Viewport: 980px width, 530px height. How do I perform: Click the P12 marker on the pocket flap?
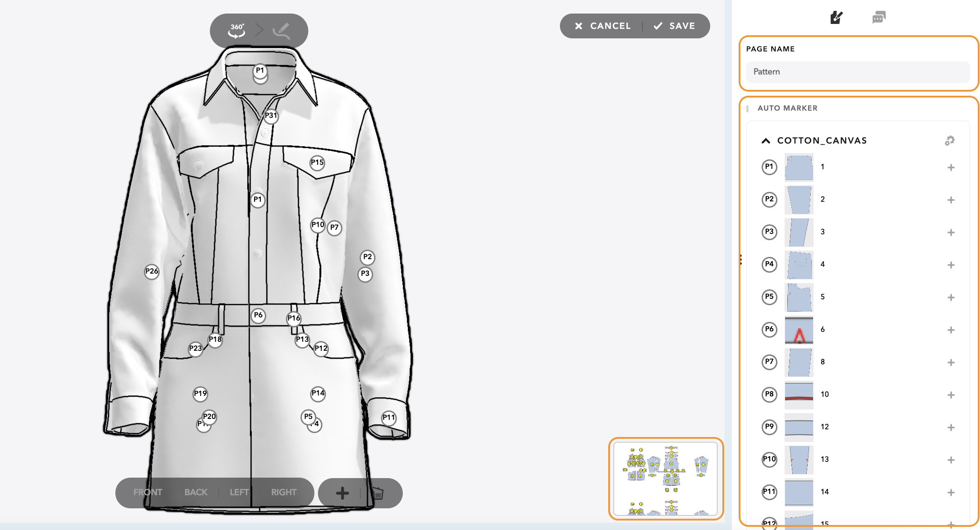click(321, 349)
